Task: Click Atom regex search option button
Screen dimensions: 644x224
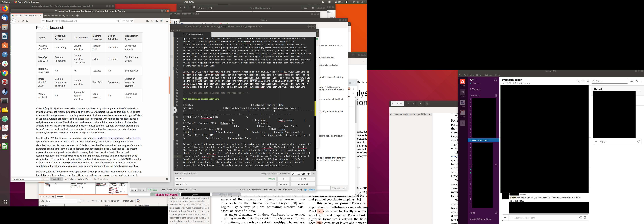Action: tap(293, 174)
